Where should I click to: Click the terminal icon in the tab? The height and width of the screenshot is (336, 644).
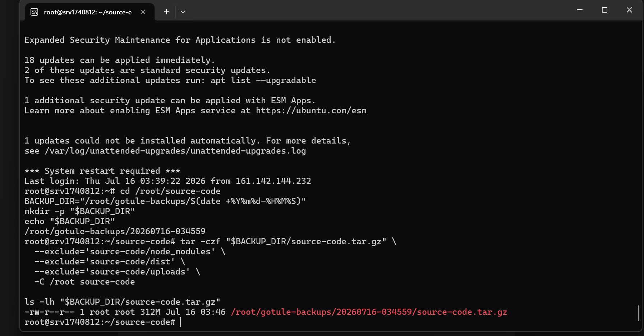point(34,12)
